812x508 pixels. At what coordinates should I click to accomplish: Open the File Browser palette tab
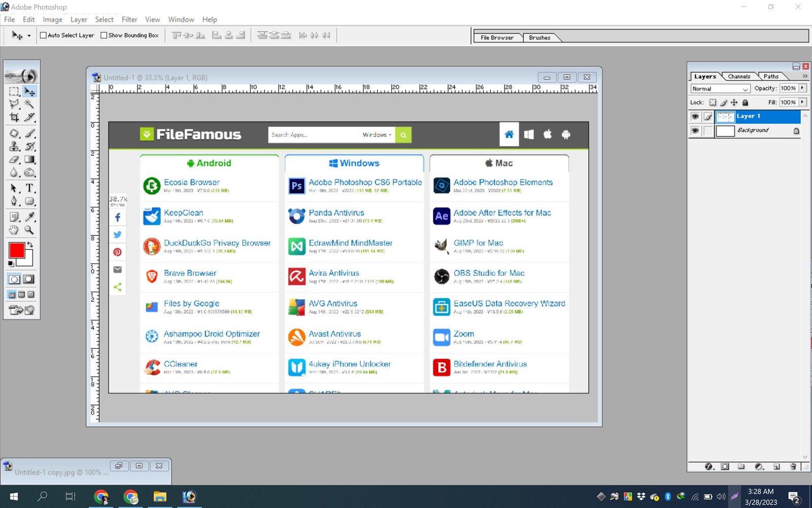click(497, 38)
